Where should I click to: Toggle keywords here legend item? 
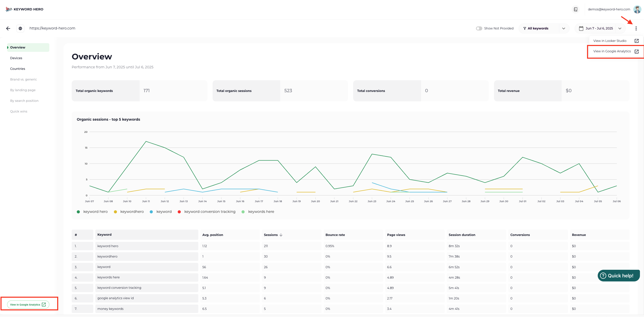click(x=258, y=212)
